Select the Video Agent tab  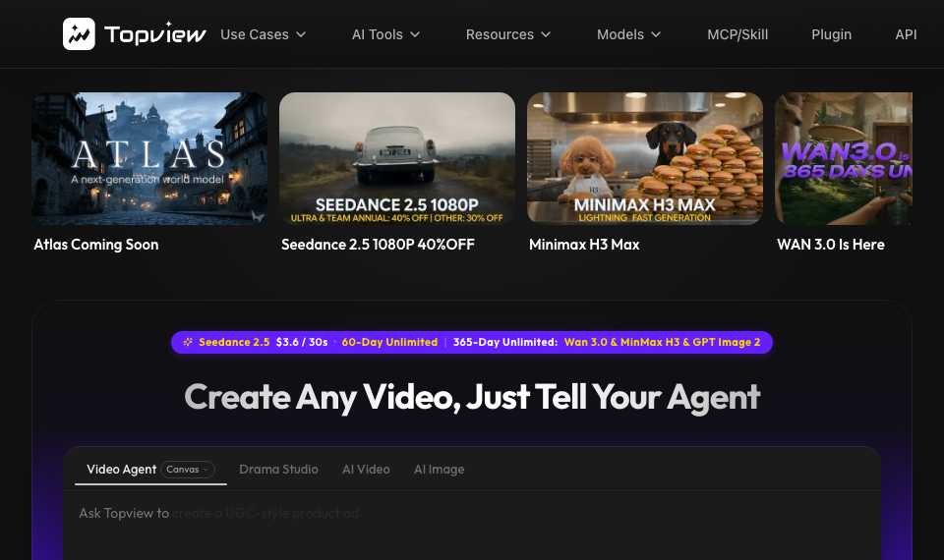point(121,470)
